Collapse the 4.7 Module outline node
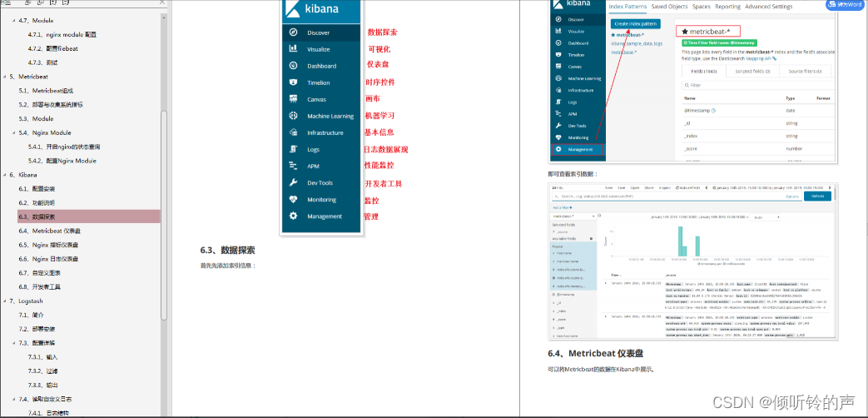The height and width of the screenshot is (418, 868). tap(13, 21)
